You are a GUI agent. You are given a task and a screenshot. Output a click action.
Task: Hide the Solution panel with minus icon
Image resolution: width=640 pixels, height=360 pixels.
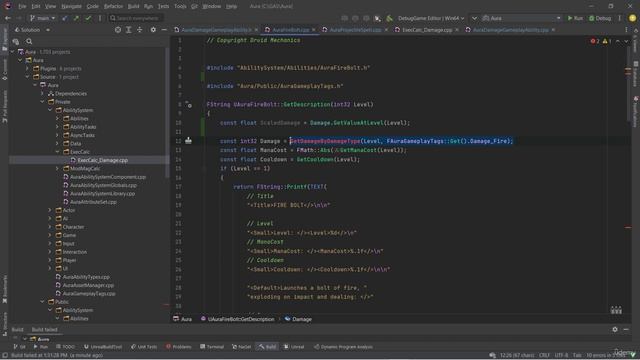click(164, 30)
